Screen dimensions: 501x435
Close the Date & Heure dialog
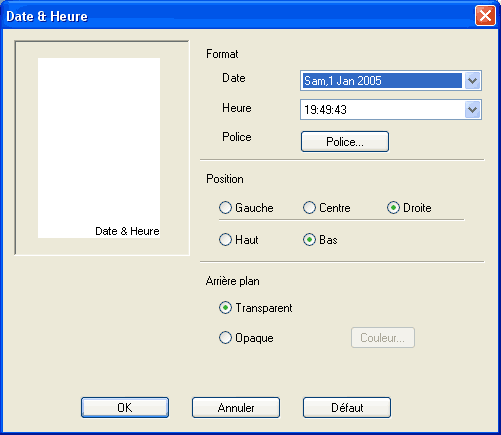(485, 15)
